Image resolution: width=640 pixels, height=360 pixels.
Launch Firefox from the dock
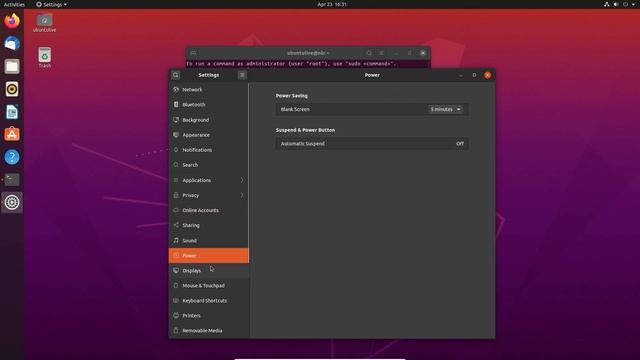tap(12, 21)
